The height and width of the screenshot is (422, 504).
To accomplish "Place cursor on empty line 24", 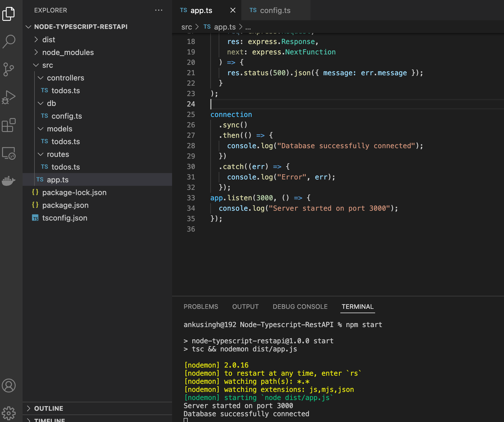I will tap(357, 104).
